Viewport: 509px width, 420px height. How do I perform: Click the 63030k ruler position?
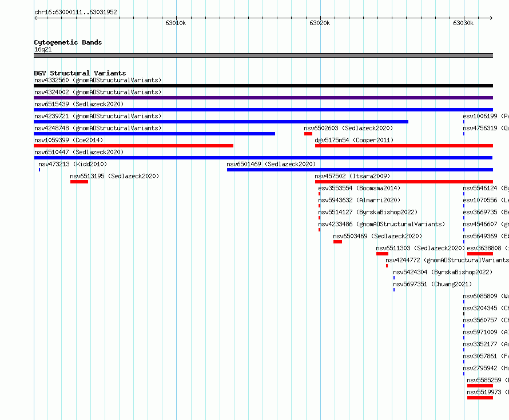tap(463, 23)
